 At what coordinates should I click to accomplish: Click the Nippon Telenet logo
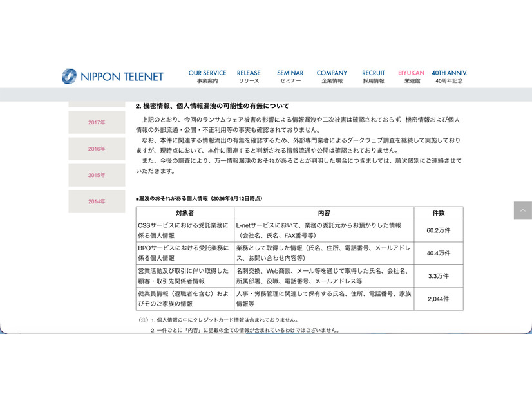[113, 77]
